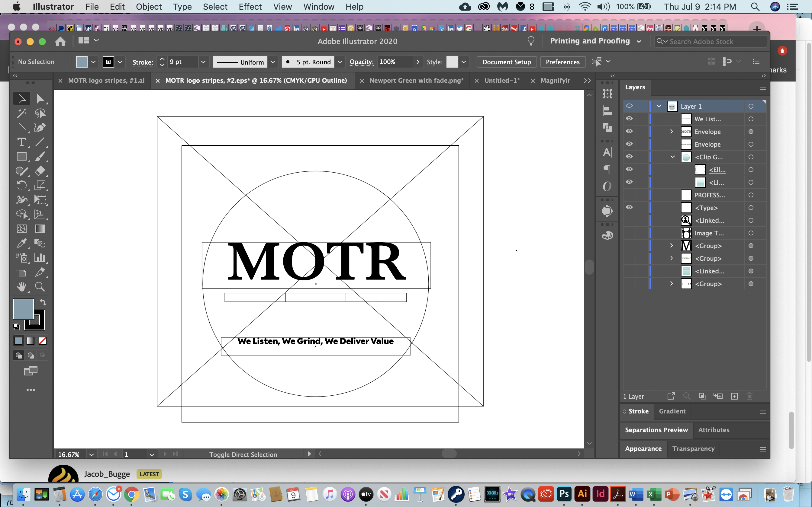Select the Paintbrush tool
The width and height of the screenshot is (812, 507).
pyautogui.click(x=40, y=157)
